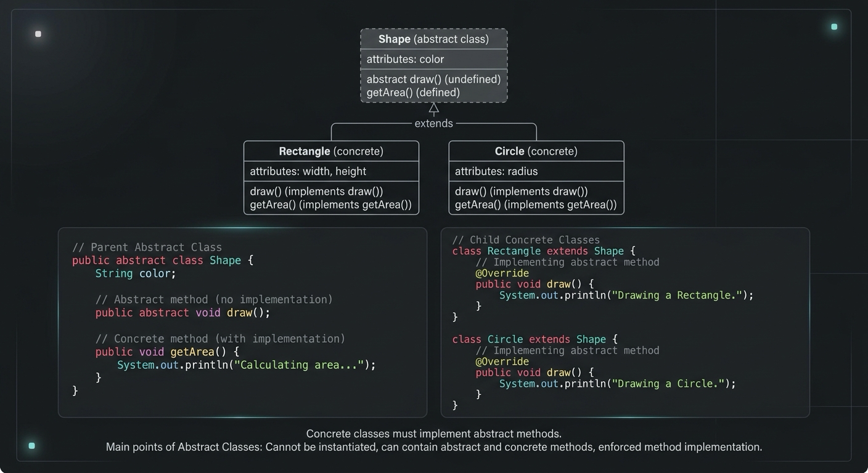The width and height of the screenshot is (868, 473).
Task: Click the inheritance triangle arrow below Shape
Action: click(x=433, y=109)
